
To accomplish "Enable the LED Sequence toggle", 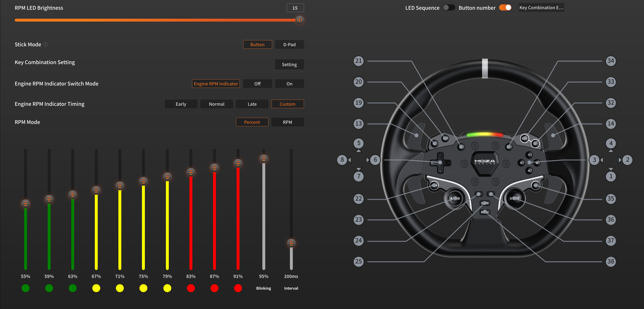I will point(449,7).
